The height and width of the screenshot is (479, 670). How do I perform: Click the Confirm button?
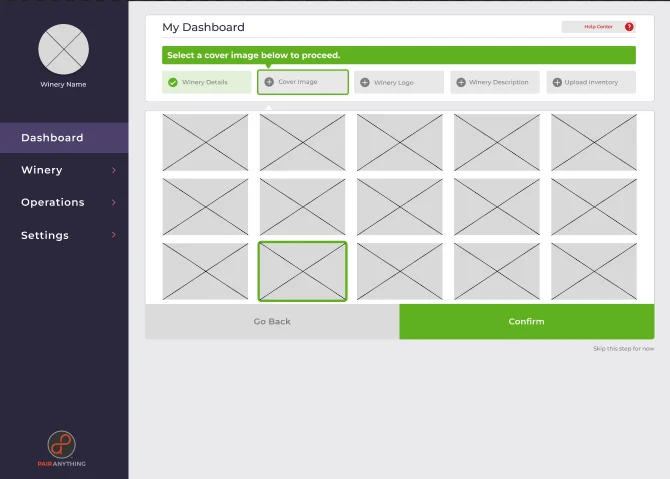click(527, 321)
